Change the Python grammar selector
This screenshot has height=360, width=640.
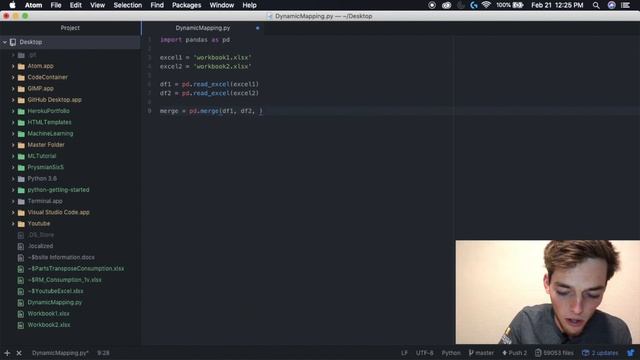click(x=451, y=353)
